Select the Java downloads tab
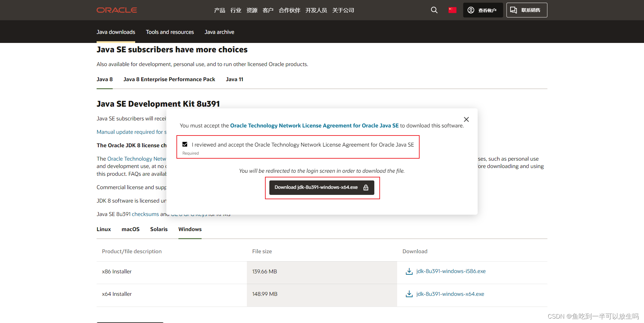The image size is (644, 323). [x=116, y=32]
